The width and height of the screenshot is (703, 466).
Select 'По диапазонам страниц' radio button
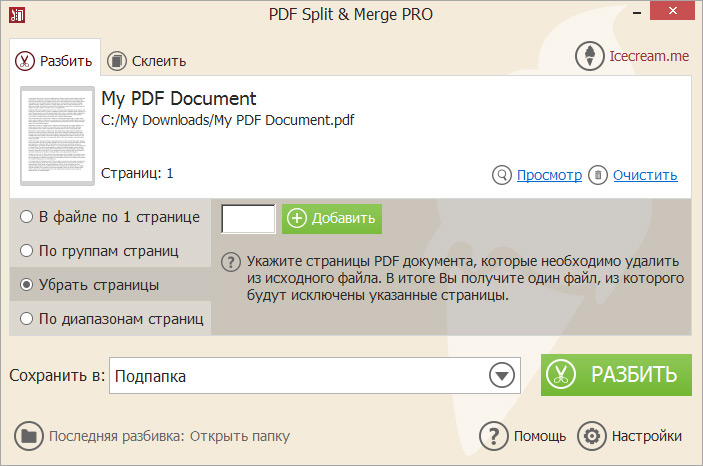26,318
